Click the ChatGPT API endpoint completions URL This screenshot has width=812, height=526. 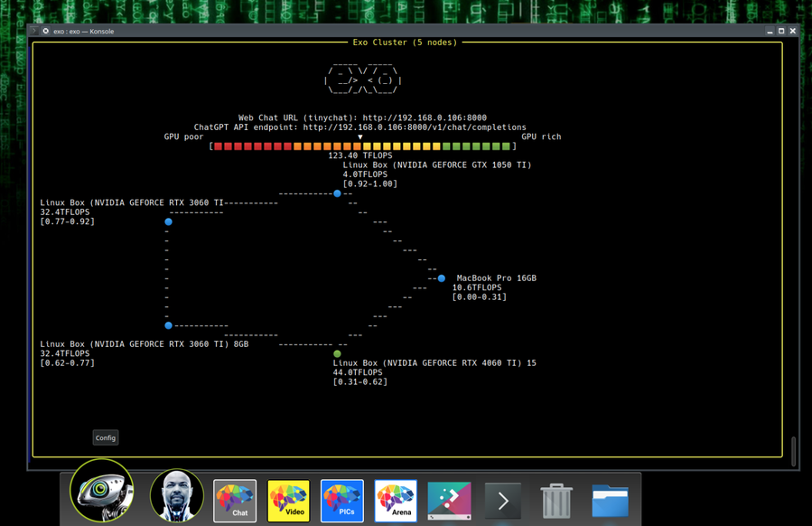click(x=415, y=127)
